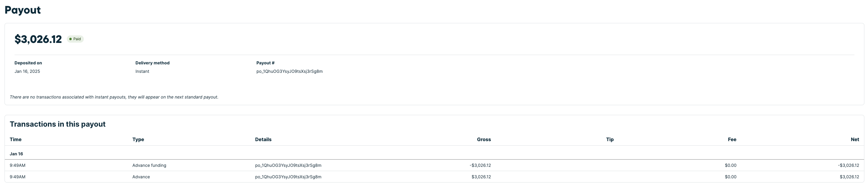Screen dimensions: 868x188
Task: Click the Details column header
Action: pos(263,139)
